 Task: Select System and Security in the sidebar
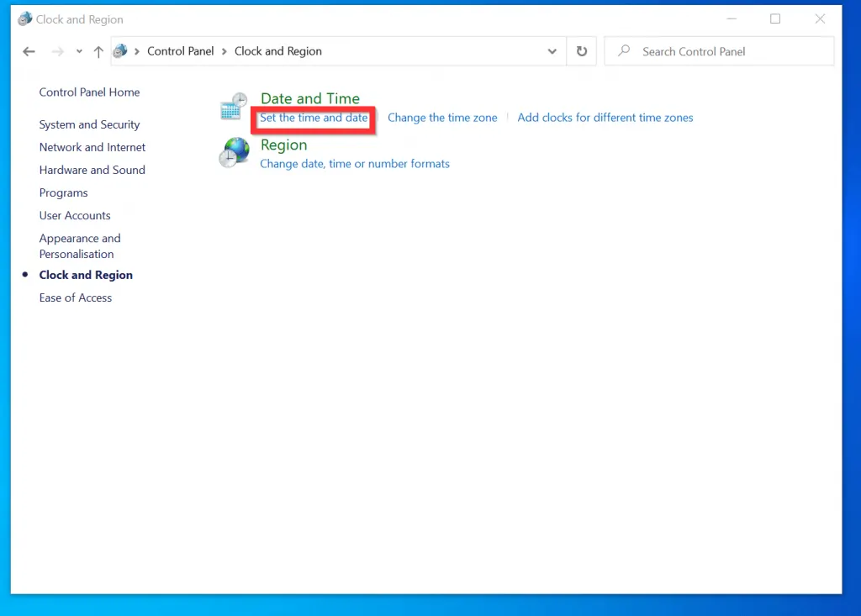pyautogui.click(x=89, y=124)
